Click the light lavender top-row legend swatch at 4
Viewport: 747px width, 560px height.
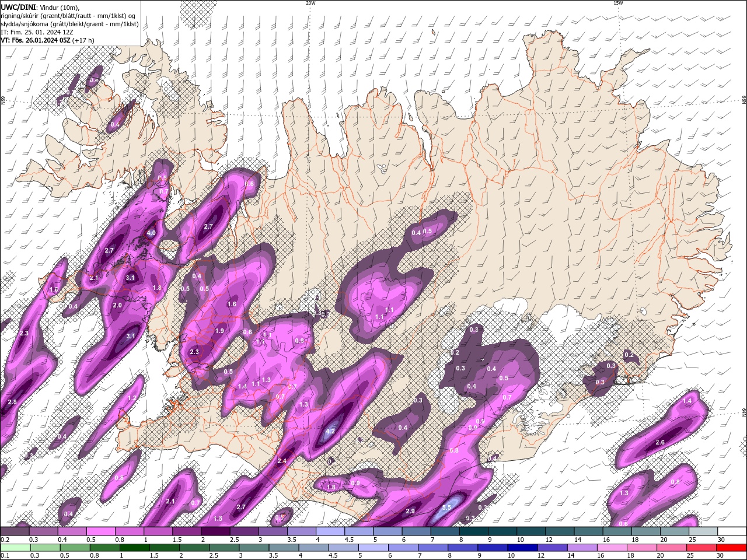pos(330,531)
